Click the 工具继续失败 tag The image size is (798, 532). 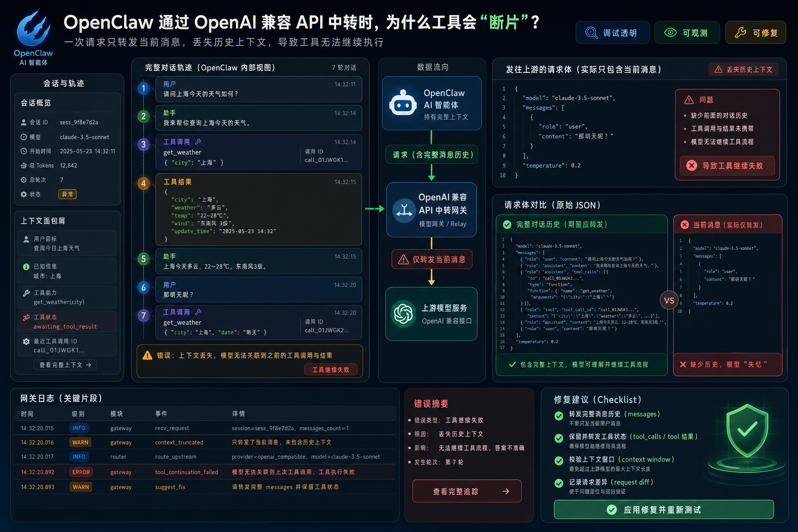tap(331, 370)
